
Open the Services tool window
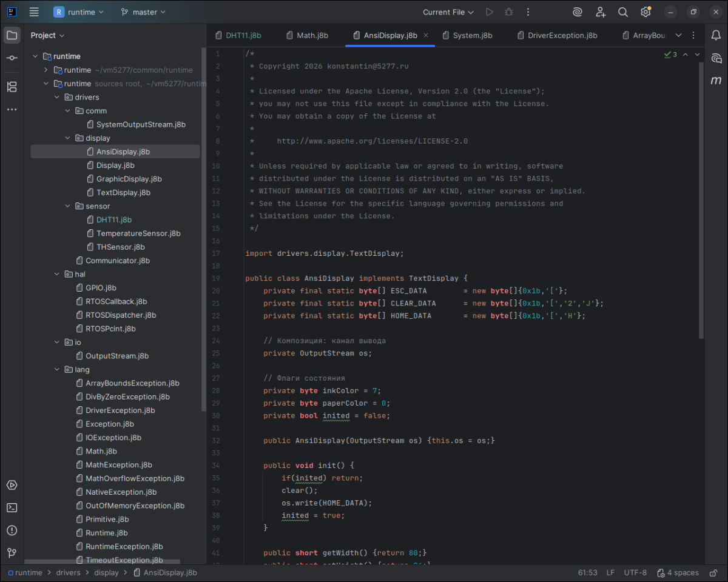click(12, 485)
